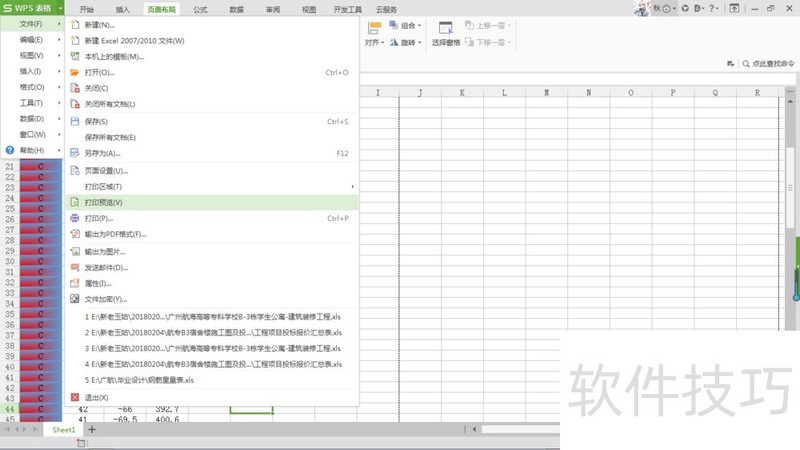The image size is (800, 450).
Task: Open recent file 3 建筑装修工程.xls
Action: (x=212, y=348)
